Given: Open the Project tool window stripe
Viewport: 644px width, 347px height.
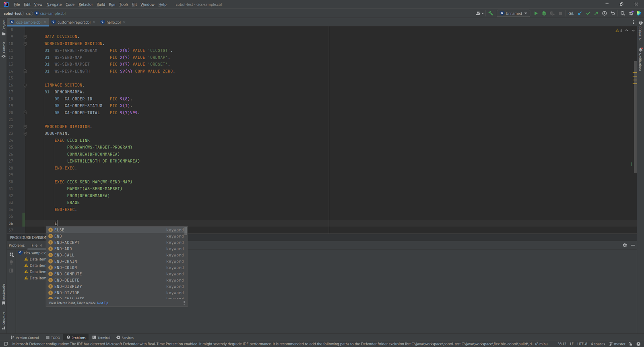Looking at the screenshot, I should click(x=4, y=28).
